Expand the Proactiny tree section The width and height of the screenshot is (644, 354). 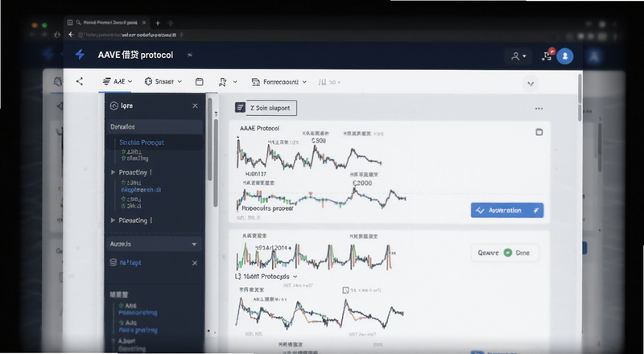tap(113, 172)
